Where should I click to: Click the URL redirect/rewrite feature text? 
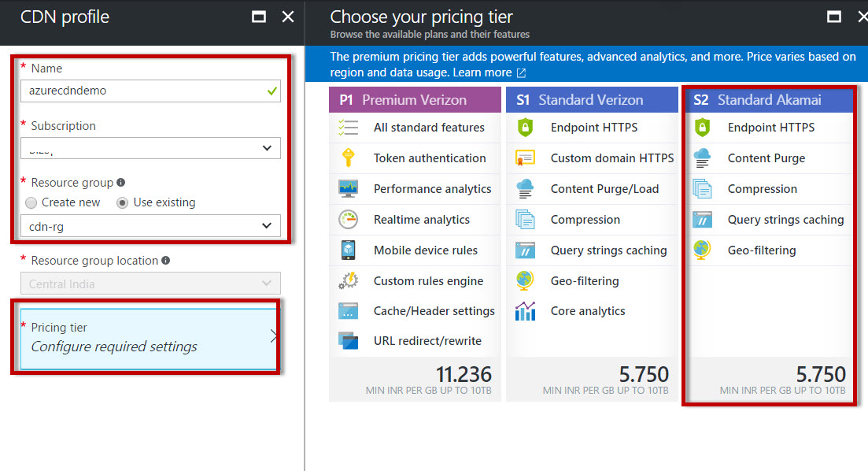[x=427, y=341]
